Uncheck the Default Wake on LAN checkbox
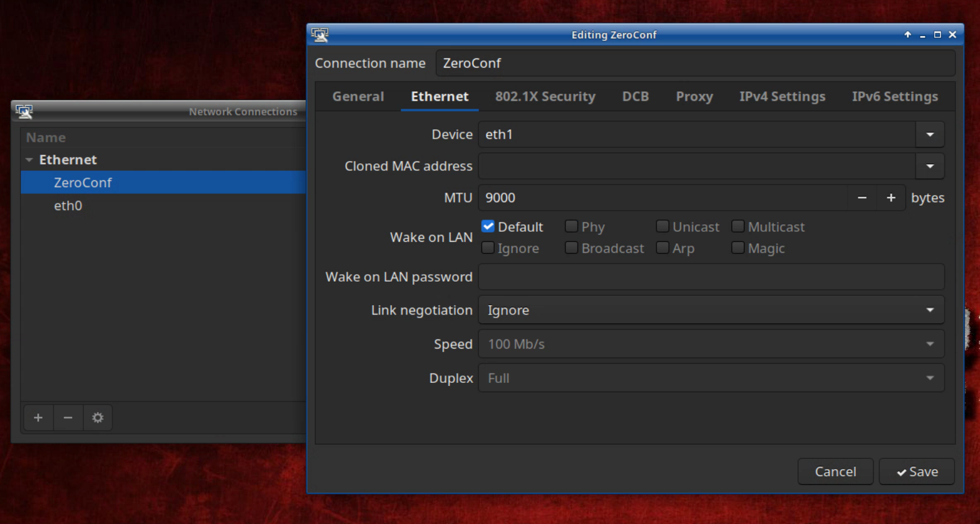The width and height of the screenshot is (980, 524). 488,227
